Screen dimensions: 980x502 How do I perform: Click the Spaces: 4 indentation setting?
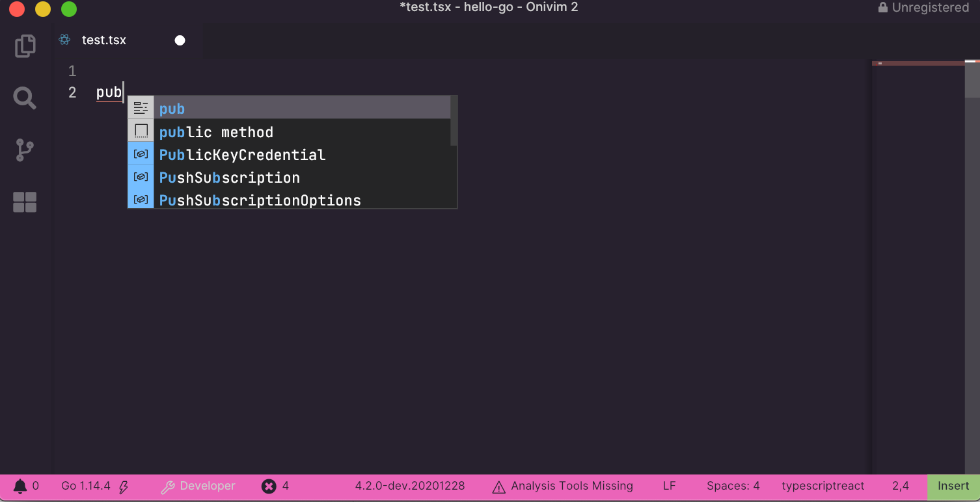coord(733,486)
